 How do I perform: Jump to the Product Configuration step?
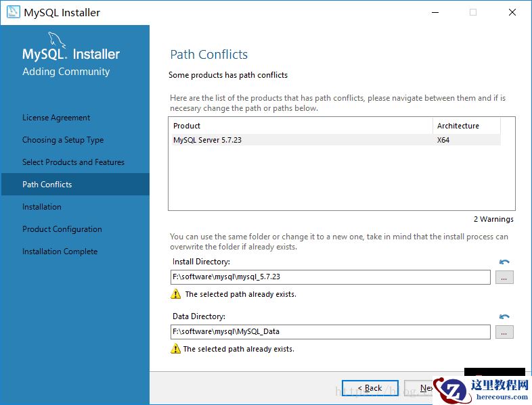click(62, 229)
